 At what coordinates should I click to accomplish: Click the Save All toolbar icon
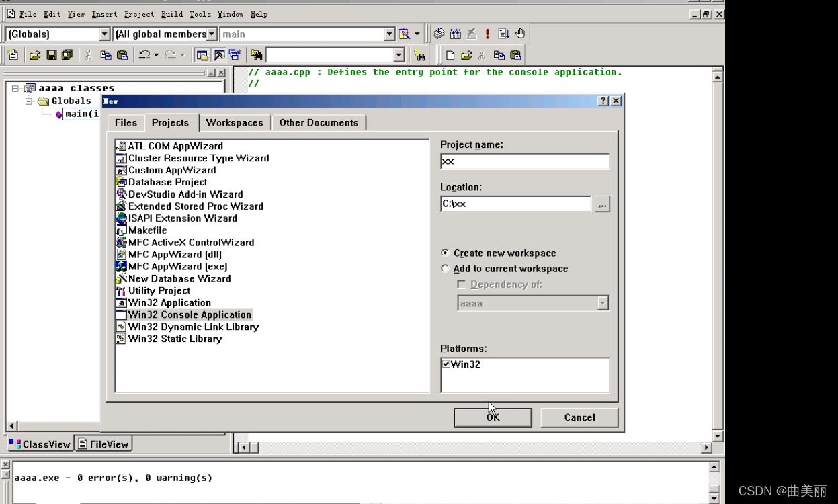(x=67, y=55)
